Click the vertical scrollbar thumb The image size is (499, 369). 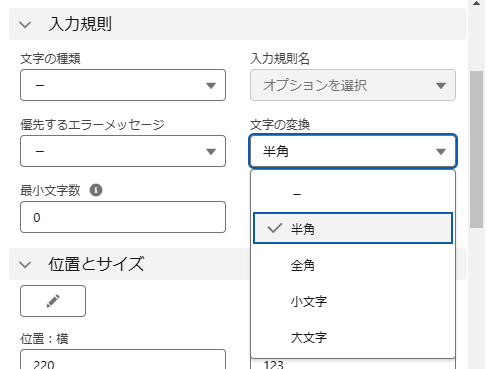[x=477, y=149]
